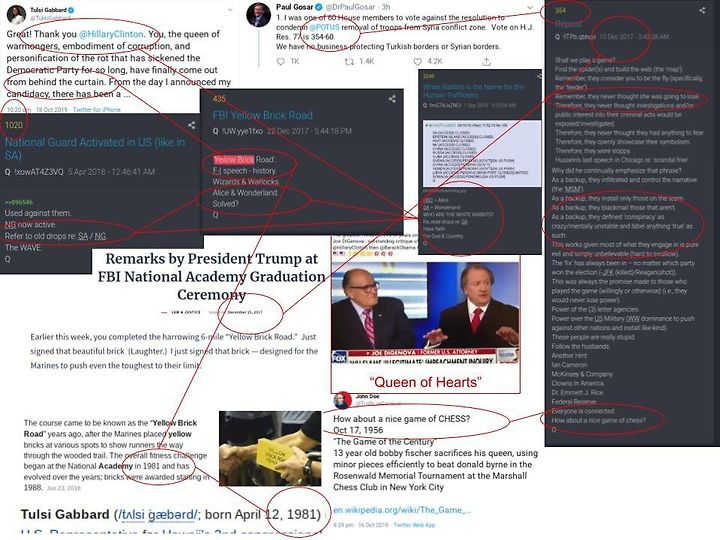
Task: Click share icon on FBI Yellow Brick Road post
Action: tap(392, 99)
